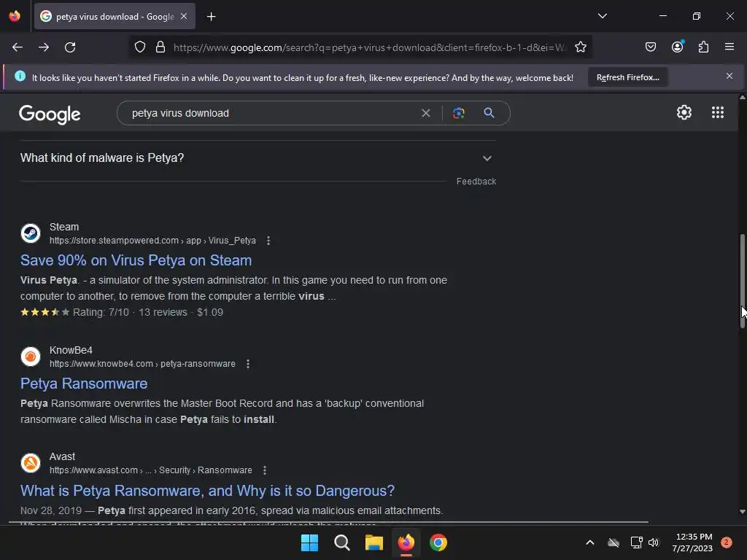Click the avast.com URL breadcrumb

point(150,470)
